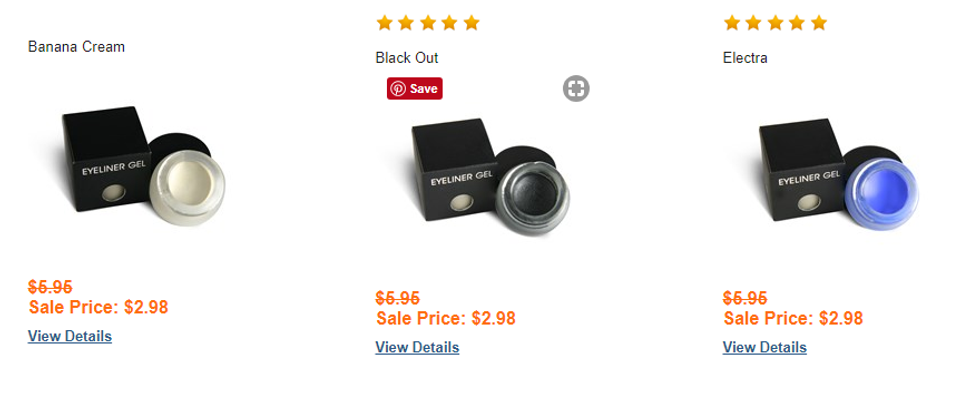Open the Banana Cream eyeliner gel image
980x400 pixels.
(140, 165)
